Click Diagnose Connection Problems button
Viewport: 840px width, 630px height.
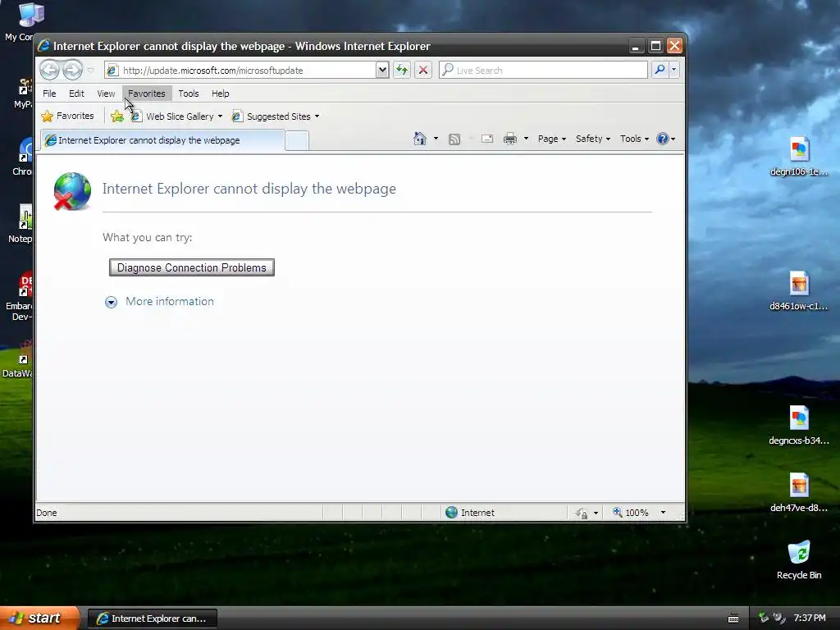[192, 267]
